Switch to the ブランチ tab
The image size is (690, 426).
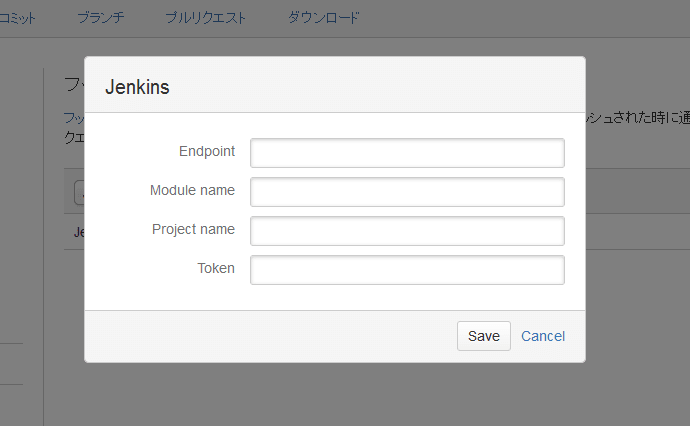pyautogui.click(x=100, y=18)
